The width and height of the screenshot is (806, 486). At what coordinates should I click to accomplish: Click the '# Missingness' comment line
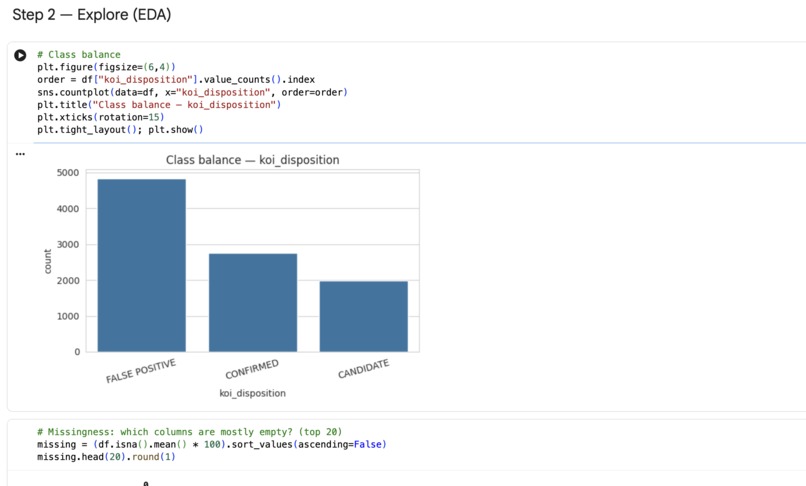(x=189, y=432)
